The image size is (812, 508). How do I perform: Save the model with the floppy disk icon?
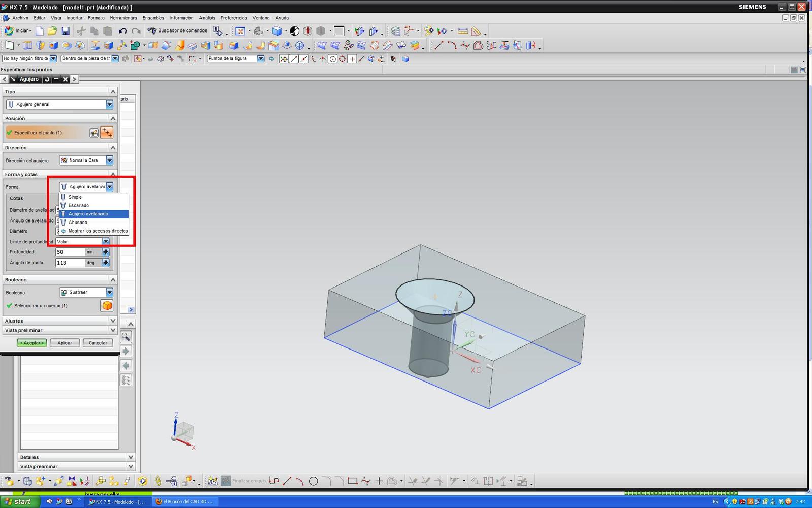65,31
